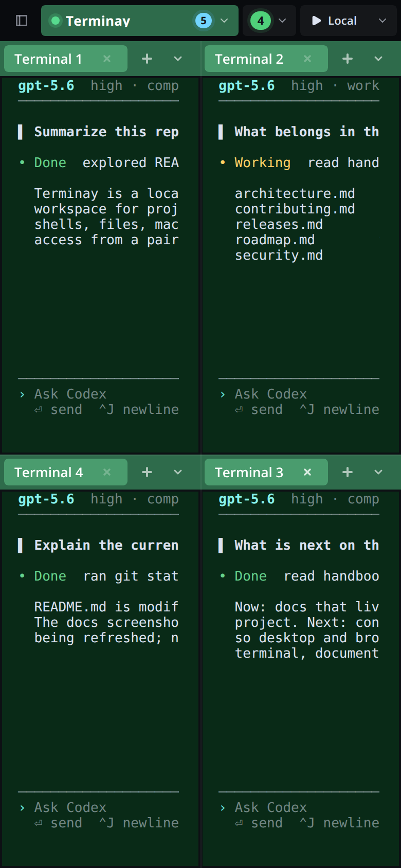Open dropdown arrow next to green 4 badge

tap(282, 21)
